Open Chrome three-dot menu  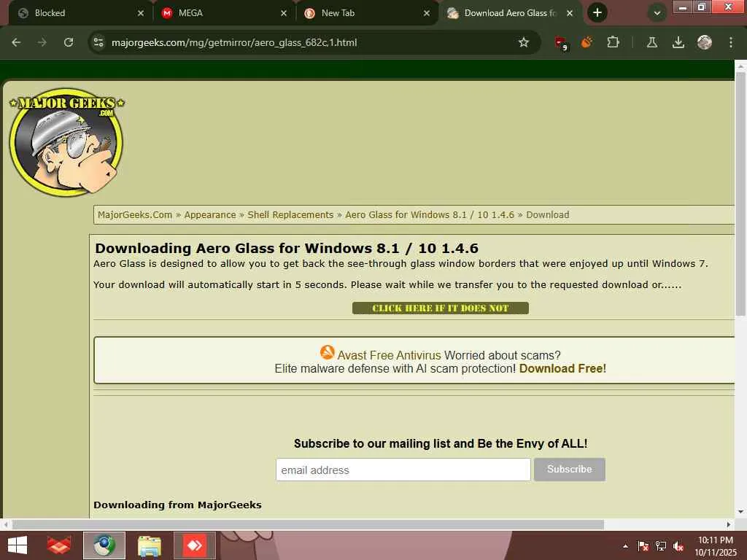coord(730,42)
